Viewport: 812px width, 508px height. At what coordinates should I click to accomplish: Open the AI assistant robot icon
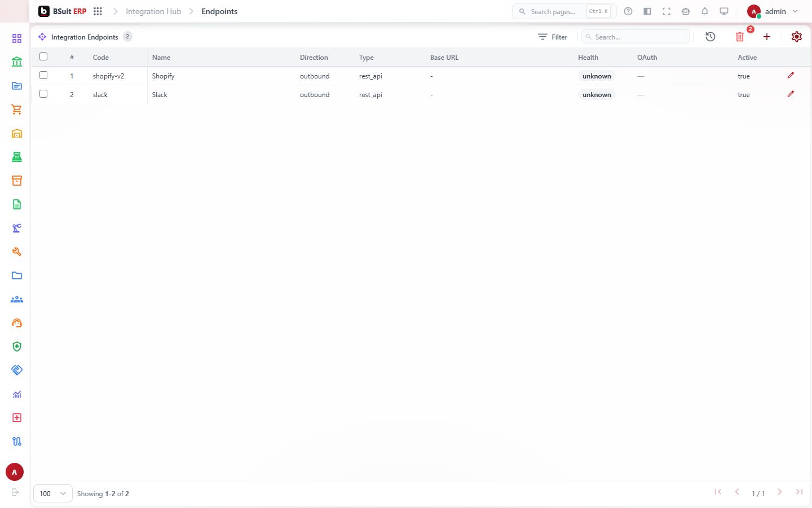point(686,11)
